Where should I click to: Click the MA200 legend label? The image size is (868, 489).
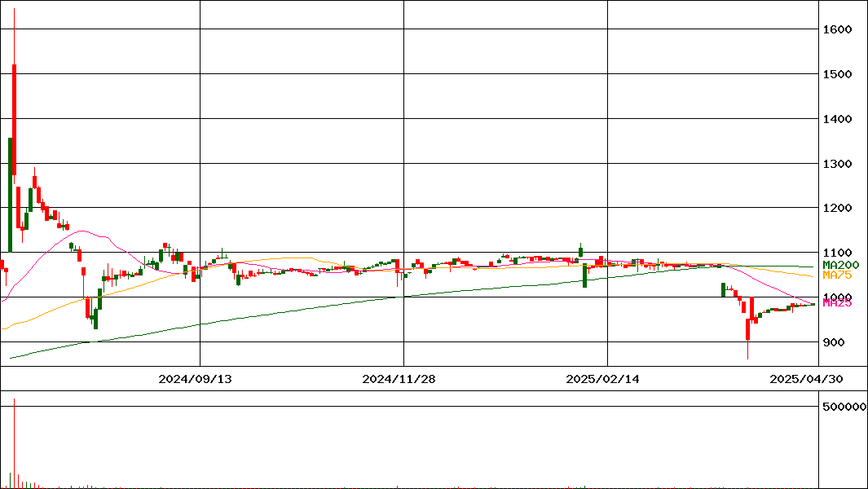841,265
